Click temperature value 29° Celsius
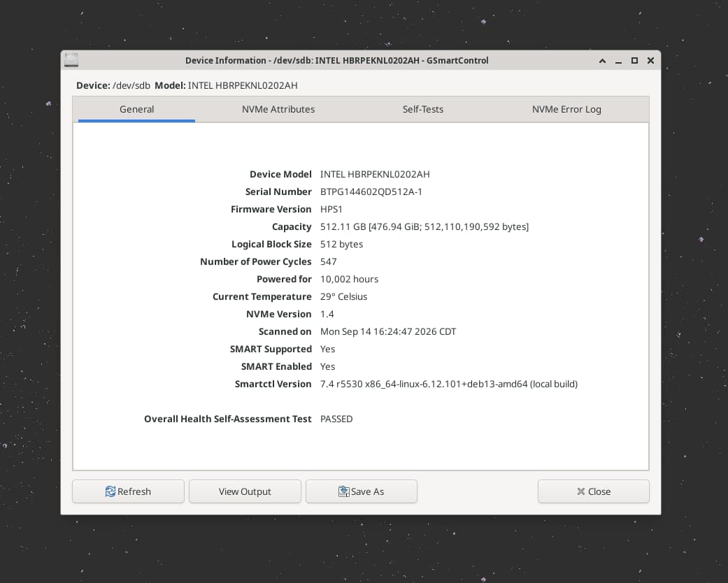The width and height of the screenshot is (728, 583). tap(343, 296)
